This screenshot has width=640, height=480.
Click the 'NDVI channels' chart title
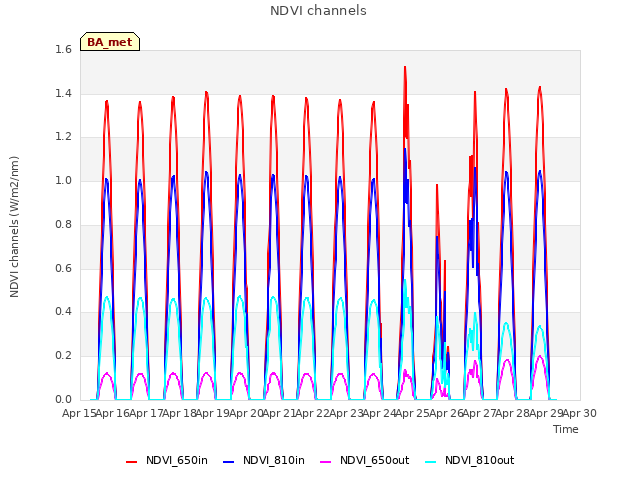coord(318,11)
